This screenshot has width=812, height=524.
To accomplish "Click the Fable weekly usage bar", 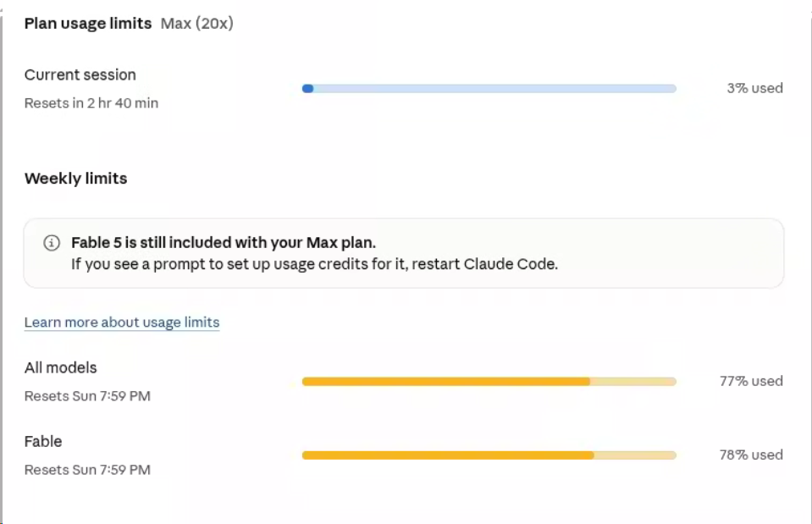I will click(x=489, y=455).
